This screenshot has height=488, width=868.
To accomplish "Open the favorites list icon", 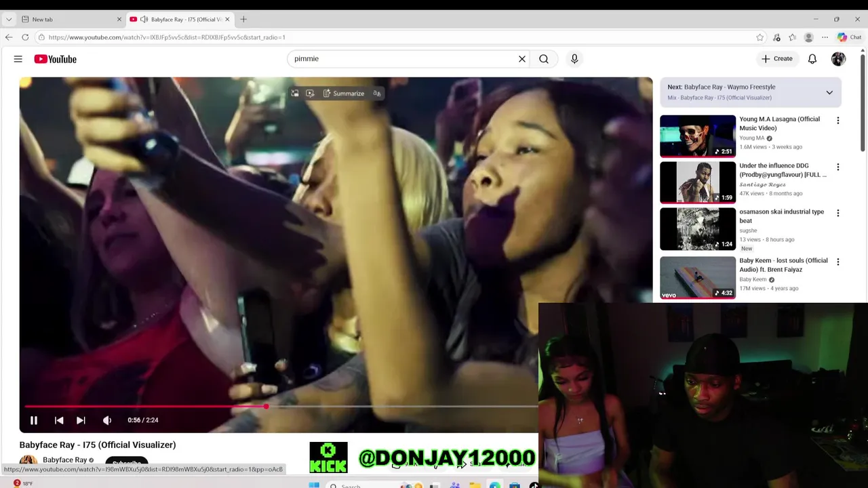I will (x=792, y=37).
